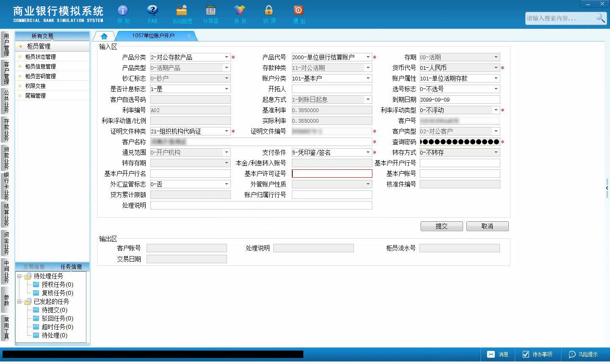610x364 pixels.
Task: Click the 提交 submit button
Action: 441,226
